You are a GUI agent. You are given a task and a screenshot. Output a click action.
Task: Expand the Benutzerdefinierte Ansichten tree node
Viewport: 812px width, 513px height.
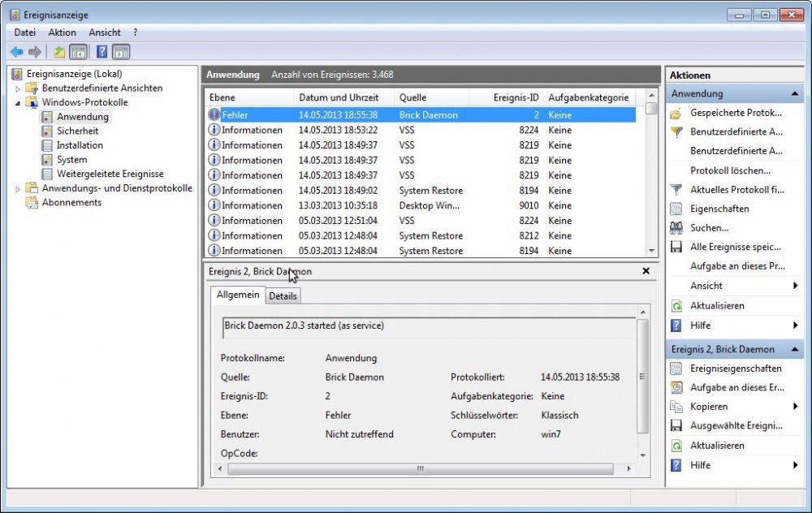[18, 88]
